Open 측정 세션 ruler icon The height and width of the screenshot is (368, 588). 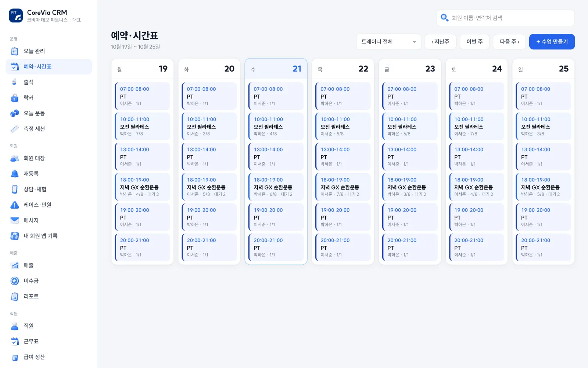pos(15,129)
